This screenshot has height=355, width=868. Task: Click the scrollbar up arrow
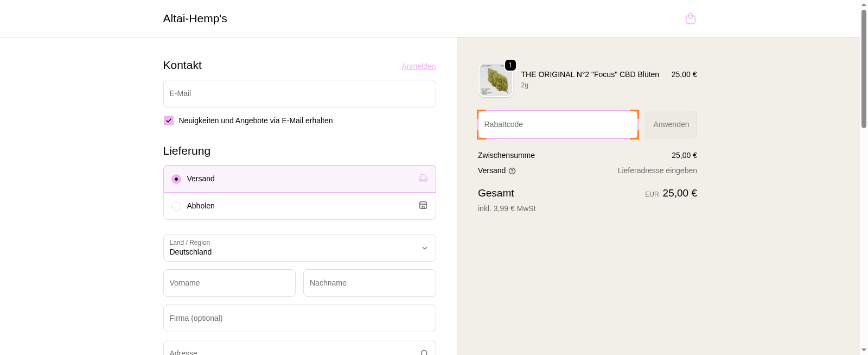[x=864, y=4]
